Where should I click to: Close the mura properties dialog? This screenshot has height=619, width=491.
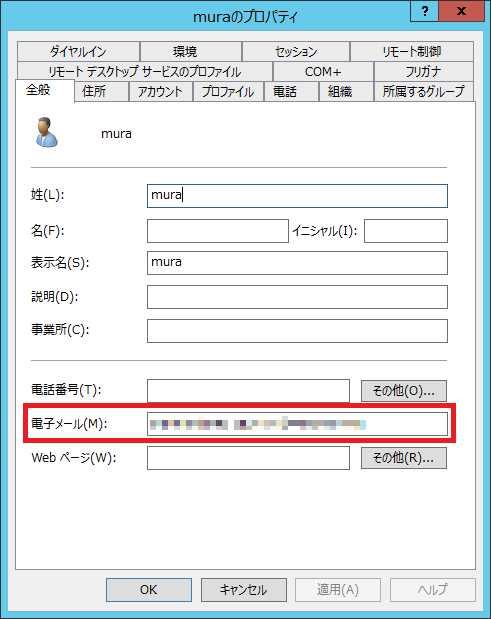tap(461, 11)
